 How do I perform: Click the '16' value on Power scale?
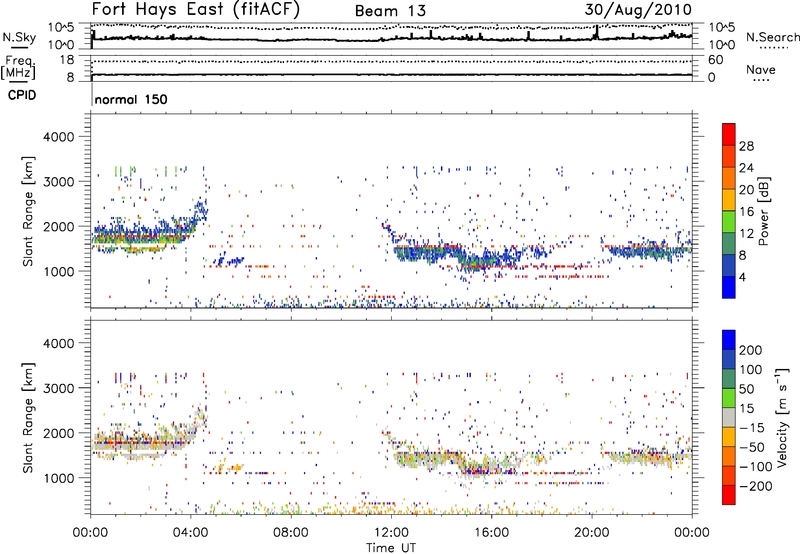click(x=746, y=212)
